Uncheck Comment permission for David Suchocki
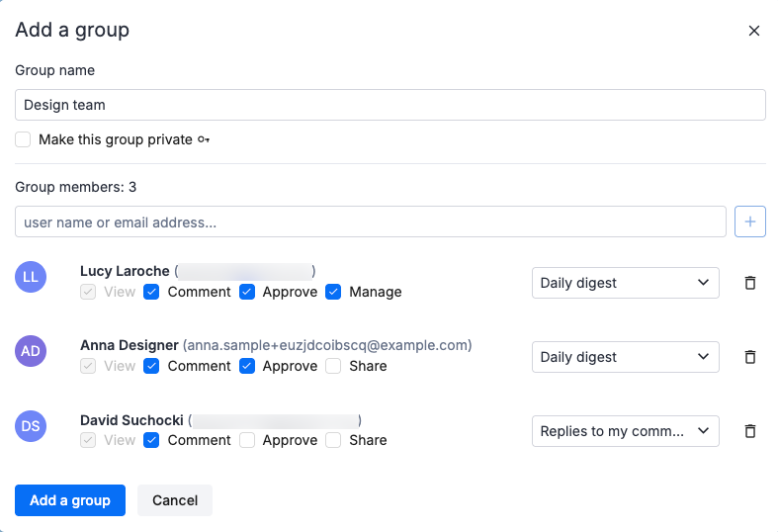This screenshot has width=778, height=532. [151, 440]
